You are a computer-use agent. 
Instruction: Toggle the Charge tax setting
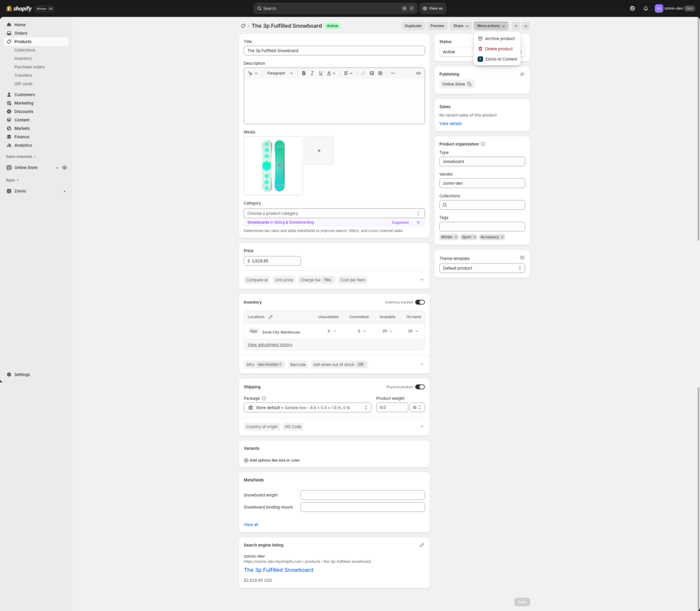pos(316,280)
